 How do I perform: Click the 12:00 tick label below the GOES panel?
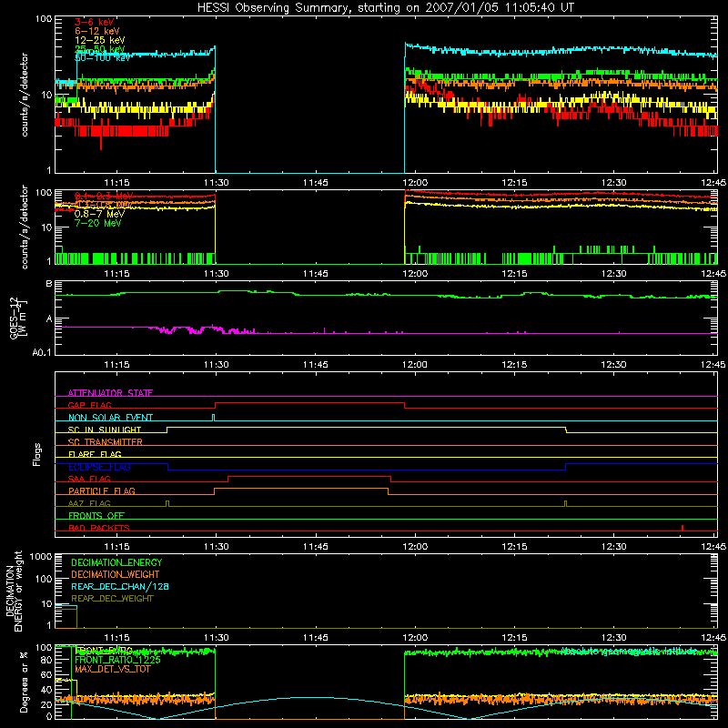415,365
